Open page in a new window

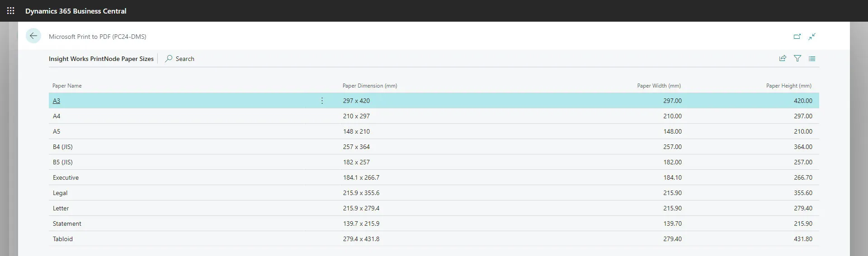[797, 37]
